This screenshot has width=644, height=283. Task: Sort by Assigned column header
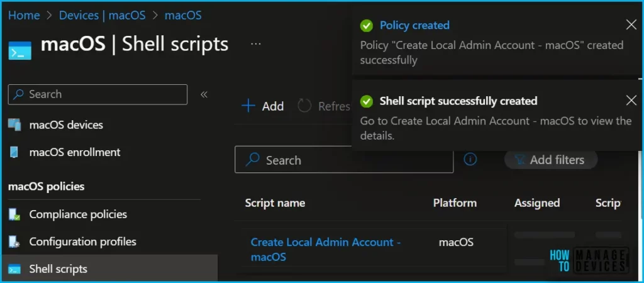[537, 203]
